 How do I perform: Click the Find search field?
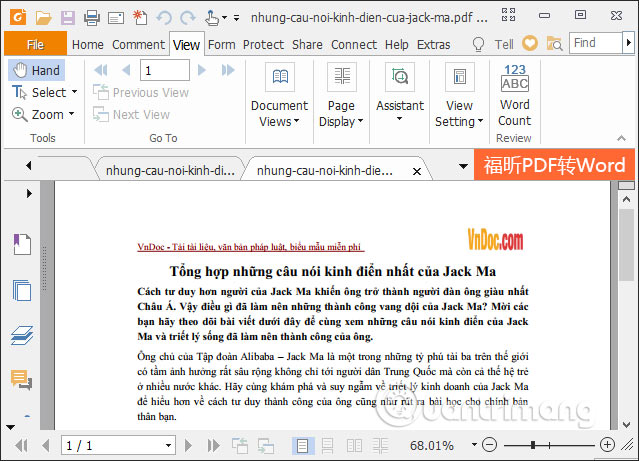[595, 43]
